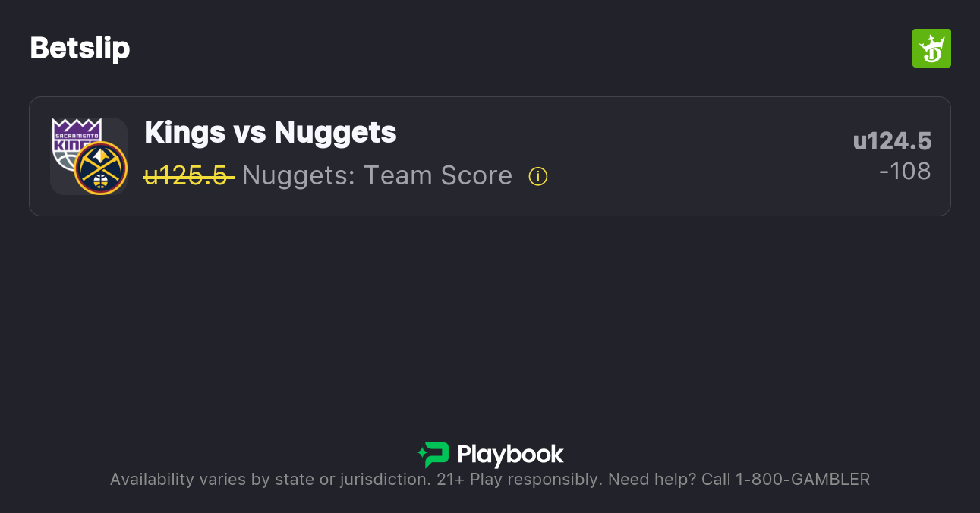The height and width of the screenshot is (513, 980).
Task: Open the yellow info icon beside Team Score
Action: 538,177
